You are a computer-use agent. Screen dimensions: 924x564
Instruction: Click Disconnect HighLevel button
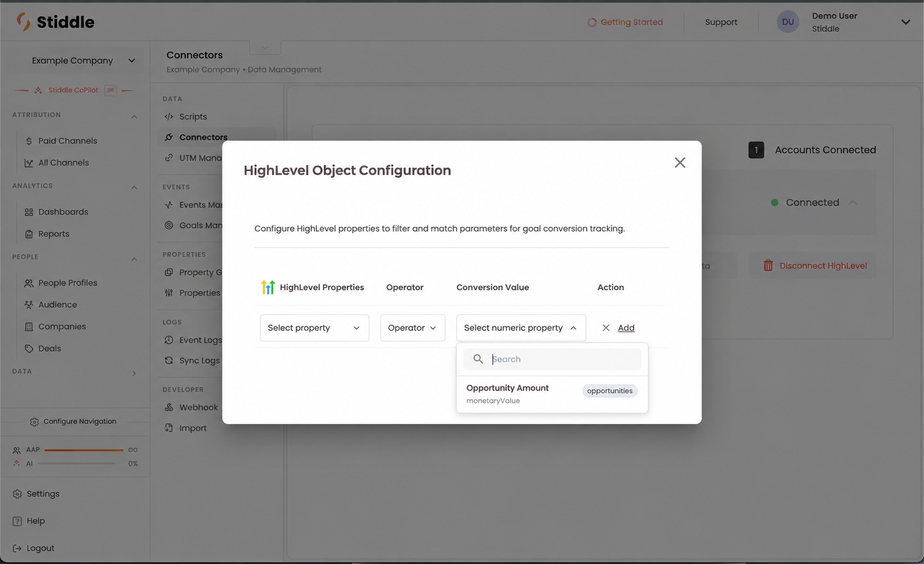pos(812,266)
